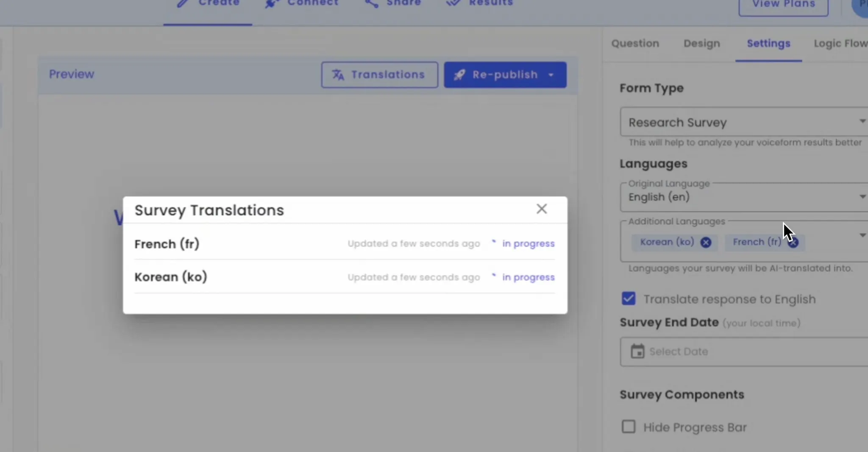Click the profile avatar at top right
The width and height of the screenshot is (868, 452).
860,6
